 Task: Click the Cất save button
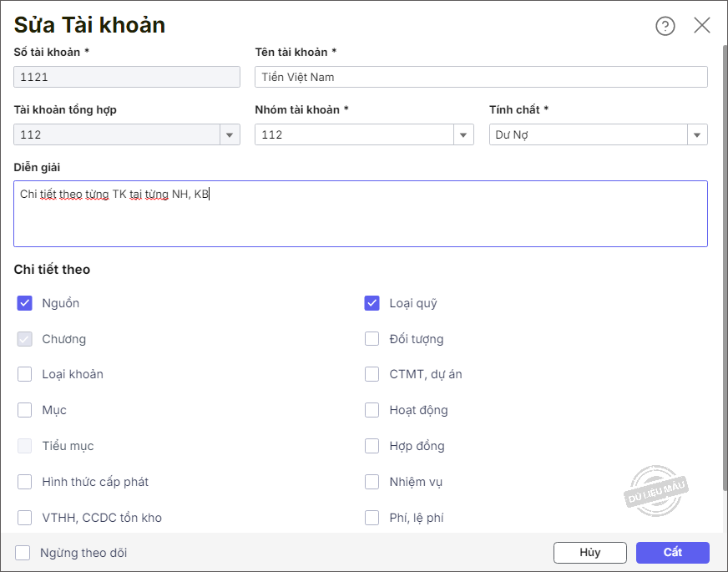point(672,553)
